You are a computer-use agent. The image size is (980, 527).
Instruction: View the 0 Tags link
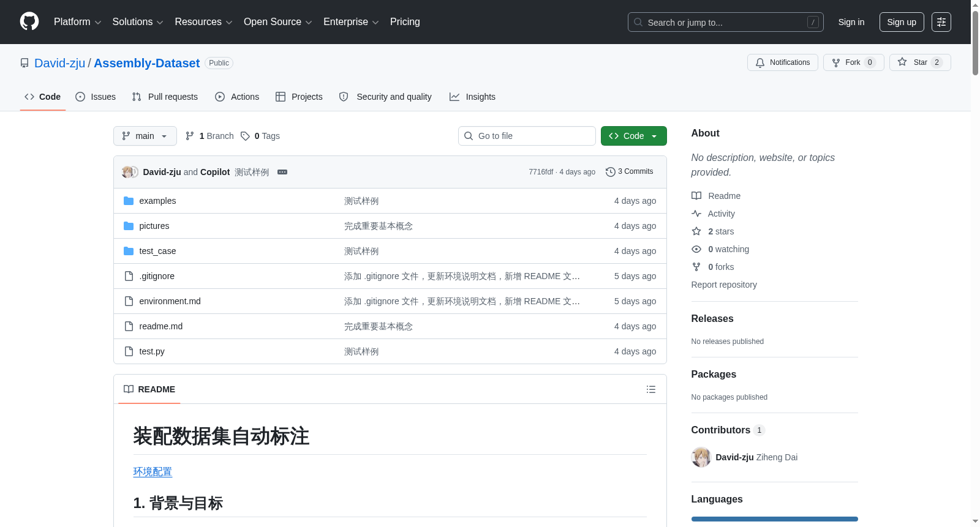tap(260, 136)
